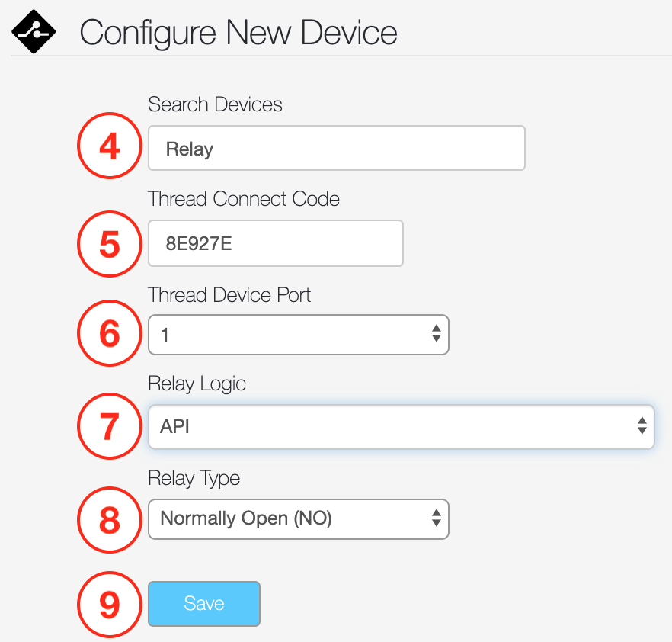The image size is (672, 642).
Task: Click the Save button
Action: [203, 603]
